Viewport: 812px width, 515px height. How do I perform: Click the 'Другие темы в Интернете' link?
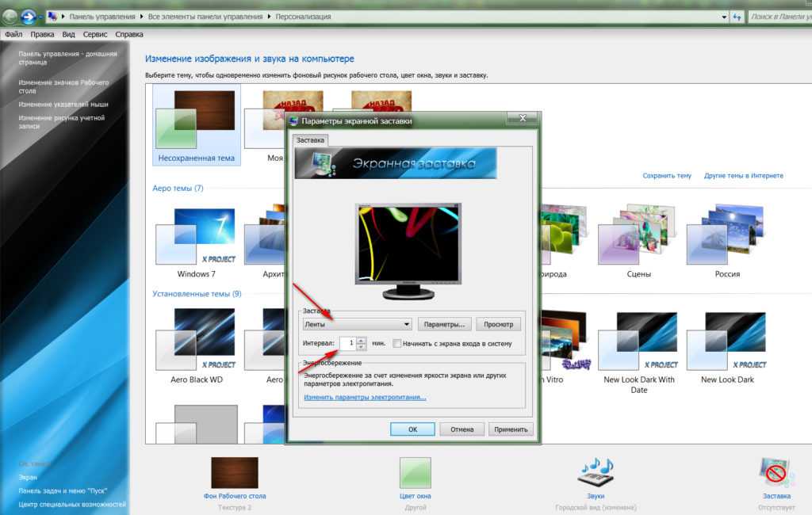click(743, 175)
